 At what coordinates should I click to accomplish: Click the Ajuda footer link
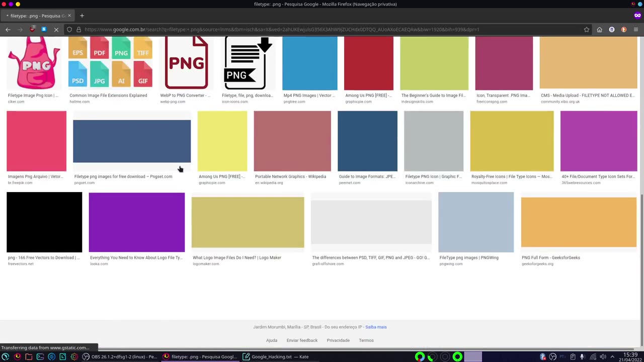coord(272,340)
